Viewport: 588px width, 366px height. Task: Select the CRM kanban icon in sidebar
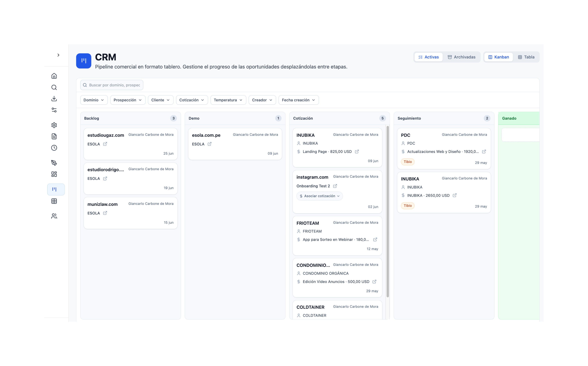pos(56,190)
